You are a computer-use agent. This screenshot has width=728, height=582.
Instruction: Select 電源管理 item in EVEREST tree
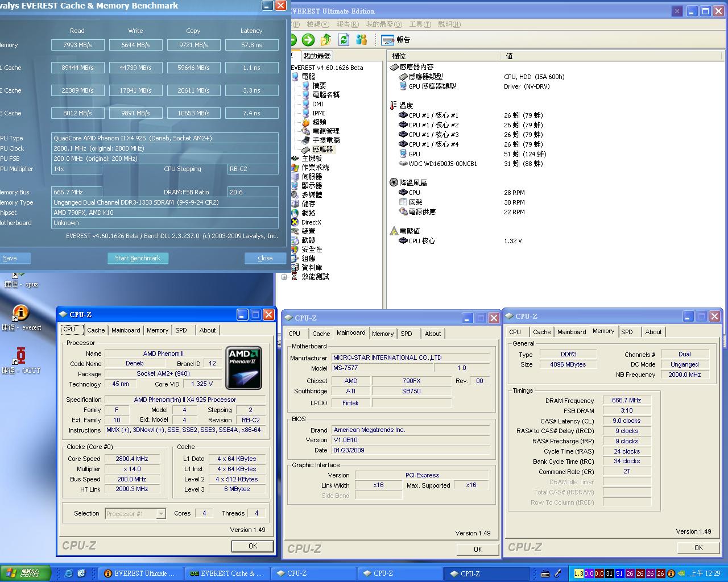[x=320, y=131]
